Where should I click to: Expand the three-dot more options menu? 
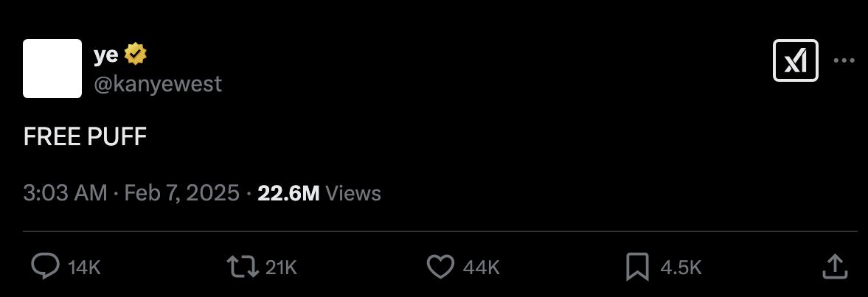pyautogui.click(x=844, y=60)
